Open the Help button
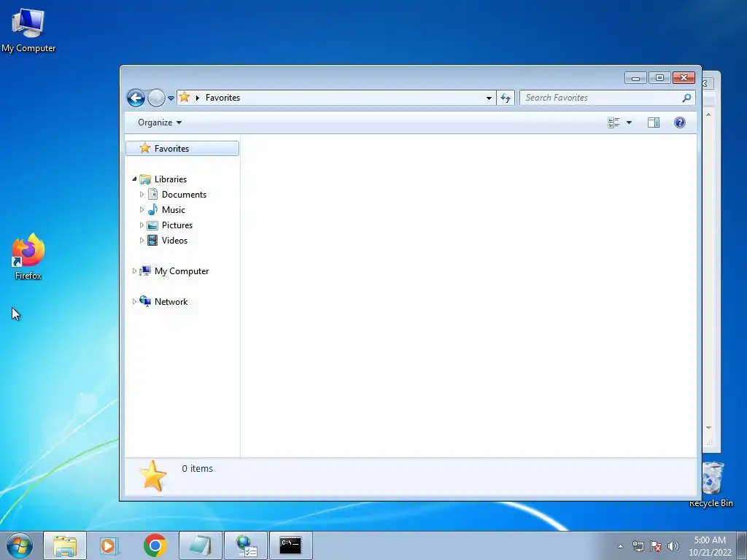This screenshot has height=560, width=747. pyautogui.click(x=679, y=122)
